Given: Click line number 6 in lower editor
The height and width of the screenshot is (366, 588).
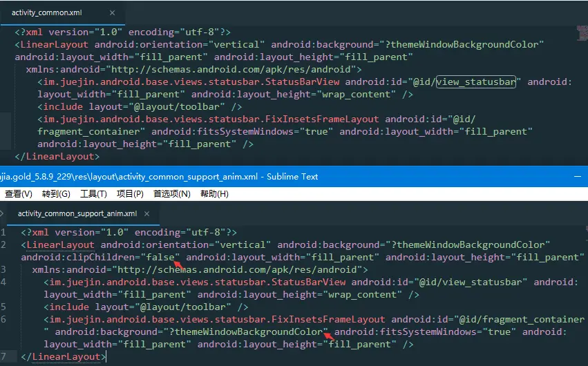Looking at the screenshot, I should 3,319.
